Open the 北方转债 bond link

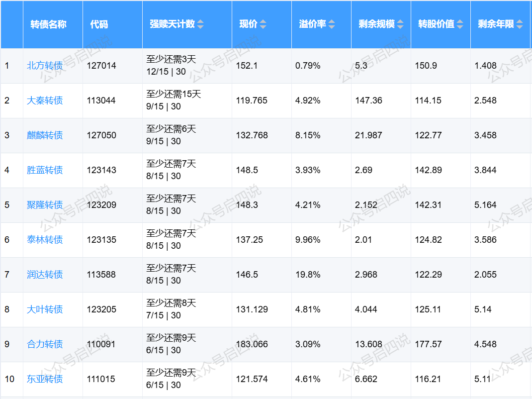(x=45, y=66)
